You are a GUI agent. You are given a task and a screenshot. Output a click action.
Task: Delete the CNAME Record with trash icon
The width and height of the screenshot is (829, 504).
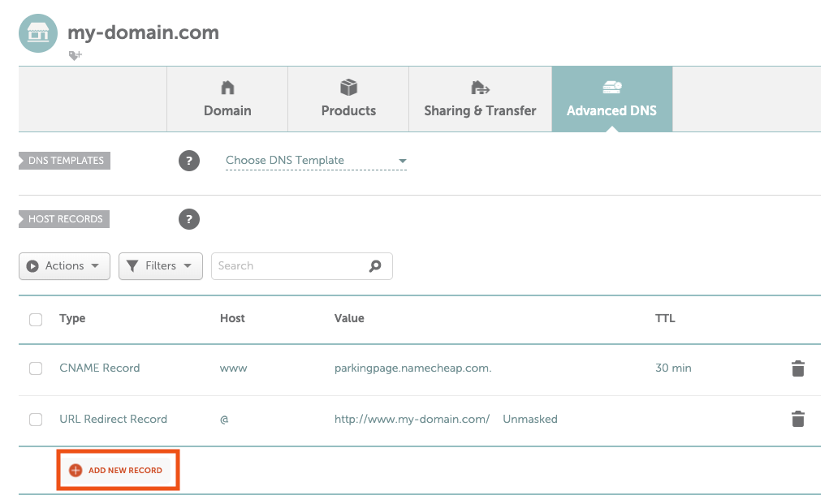tap(797, 368)
